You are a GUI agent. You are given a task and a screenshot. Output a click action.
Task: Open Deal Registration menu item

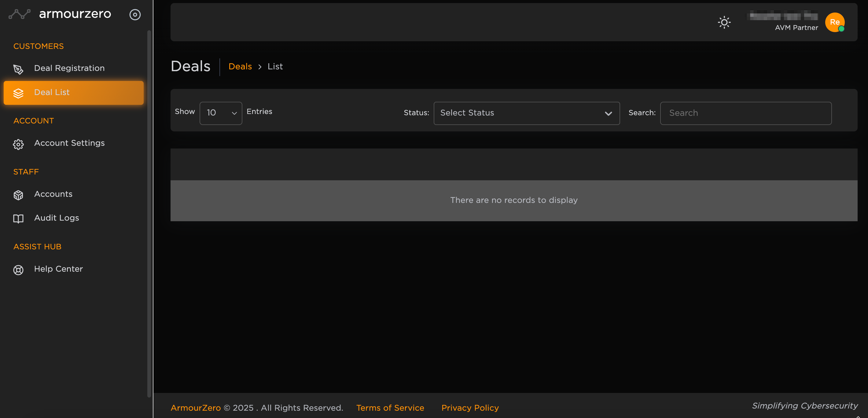click(x=69, y=68)
